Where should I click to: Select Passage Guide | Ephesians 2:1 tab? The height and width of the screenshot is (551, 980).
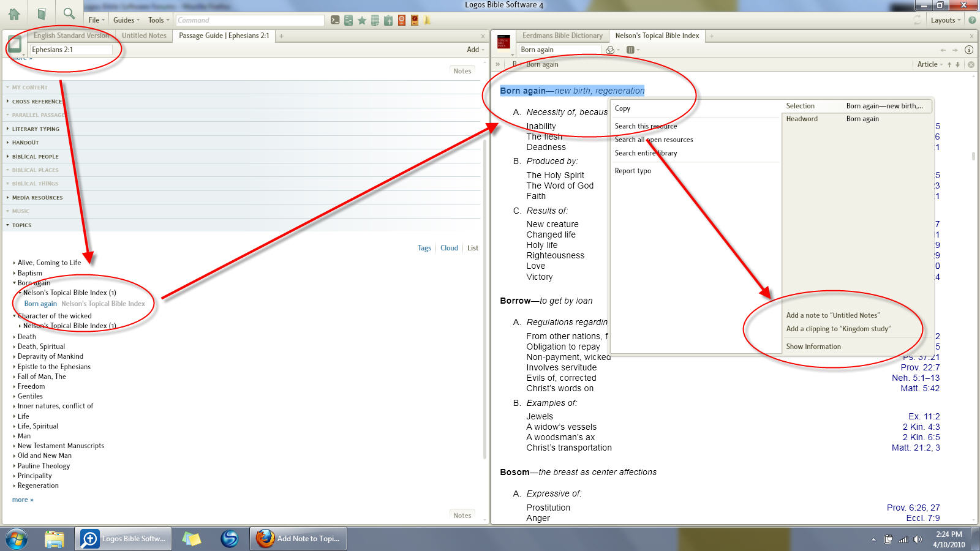(x=224, y=36)
